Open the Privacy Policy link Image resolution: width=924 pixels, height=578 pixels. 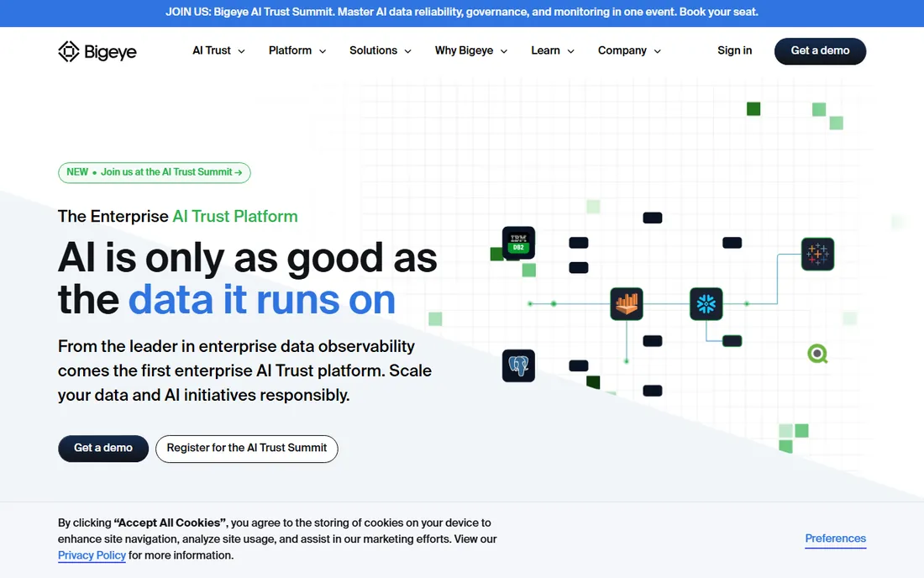pyautogui.click(x=92, y=555)
